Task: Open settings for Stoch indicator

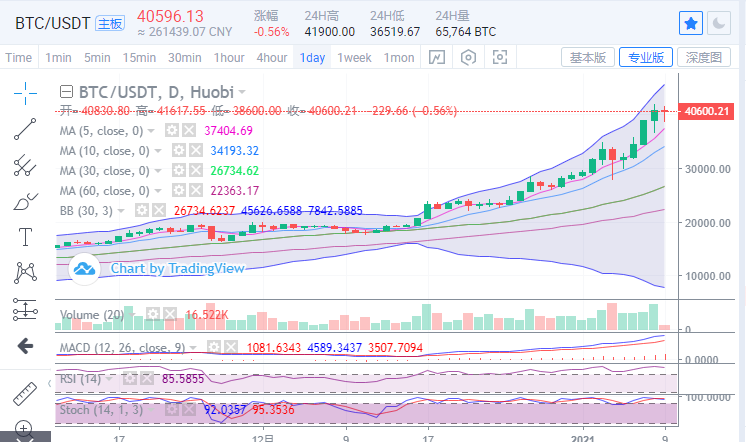Action: 171,410
